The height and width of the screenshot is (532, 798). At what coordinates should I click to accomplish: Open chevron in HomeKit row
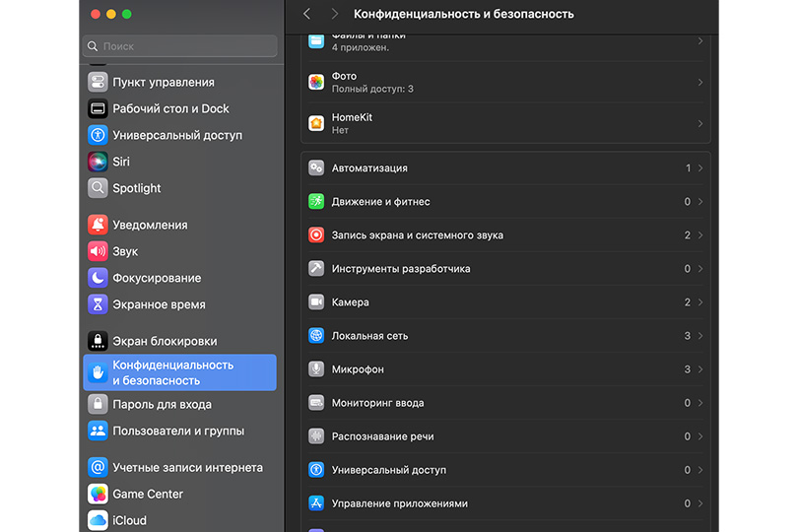(x=700, y=124)
